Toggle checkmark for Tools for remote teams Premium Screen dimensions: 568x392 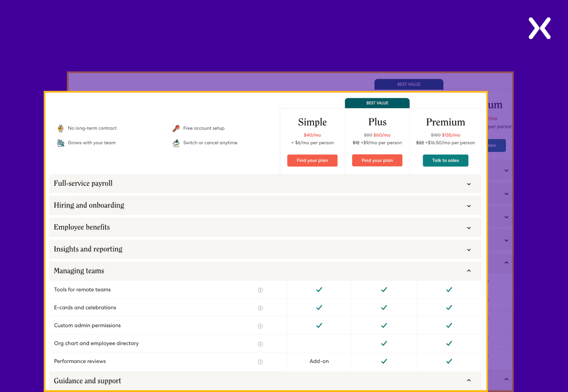[x=449, y=290]
